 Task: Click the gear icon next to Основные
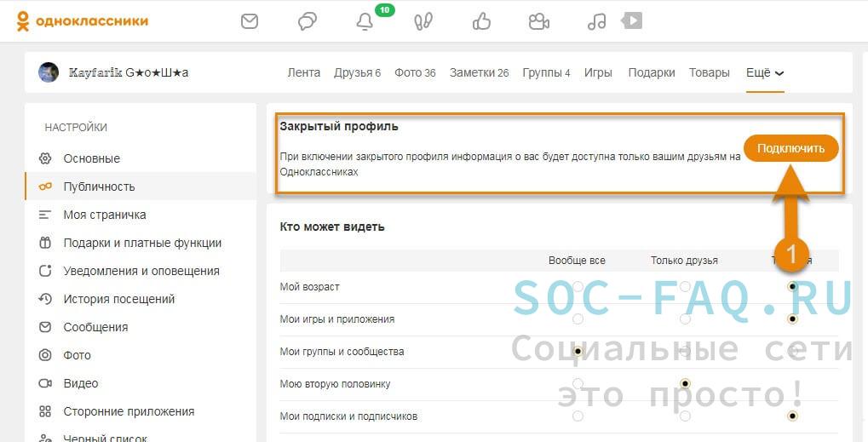[x=45, y=158]
